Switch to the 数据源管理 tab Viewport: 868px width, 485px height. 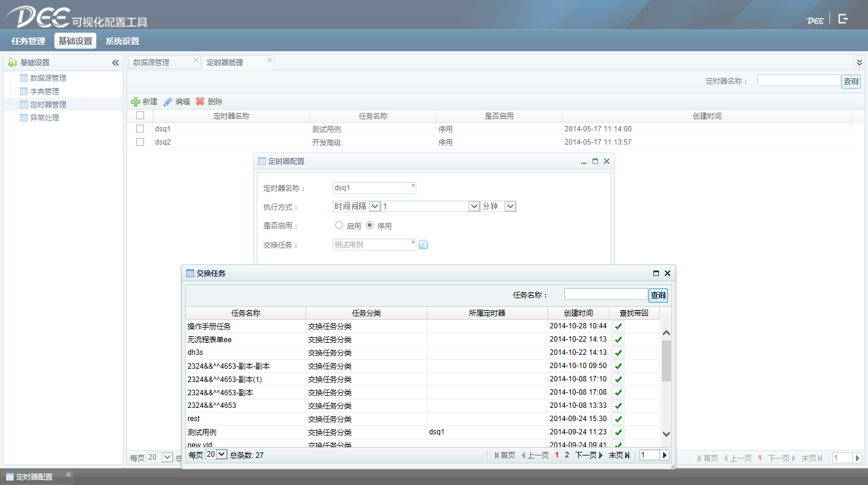pos(152,63)
